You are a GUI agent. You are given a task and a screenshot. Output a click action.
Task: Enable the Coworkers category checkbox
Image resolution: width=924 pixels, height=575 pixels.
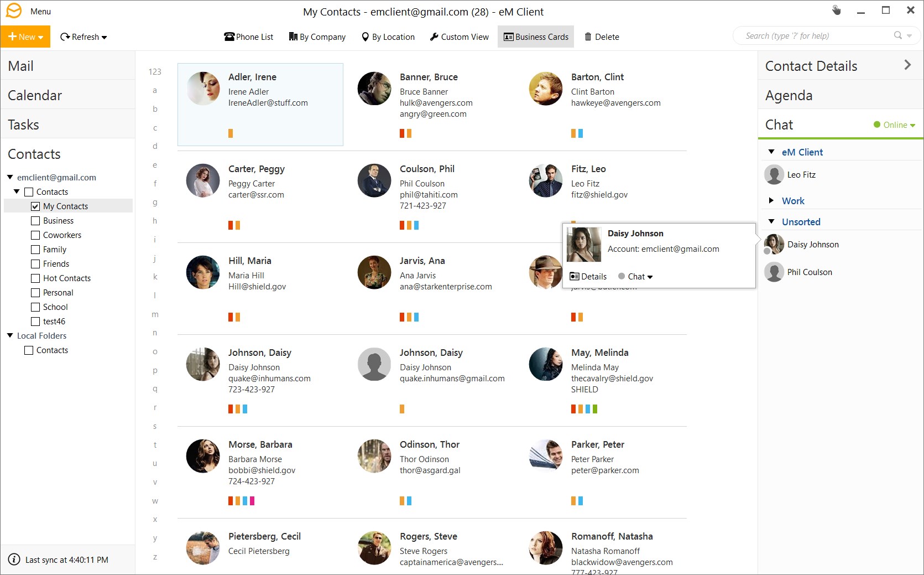click(x=35, y=235)
